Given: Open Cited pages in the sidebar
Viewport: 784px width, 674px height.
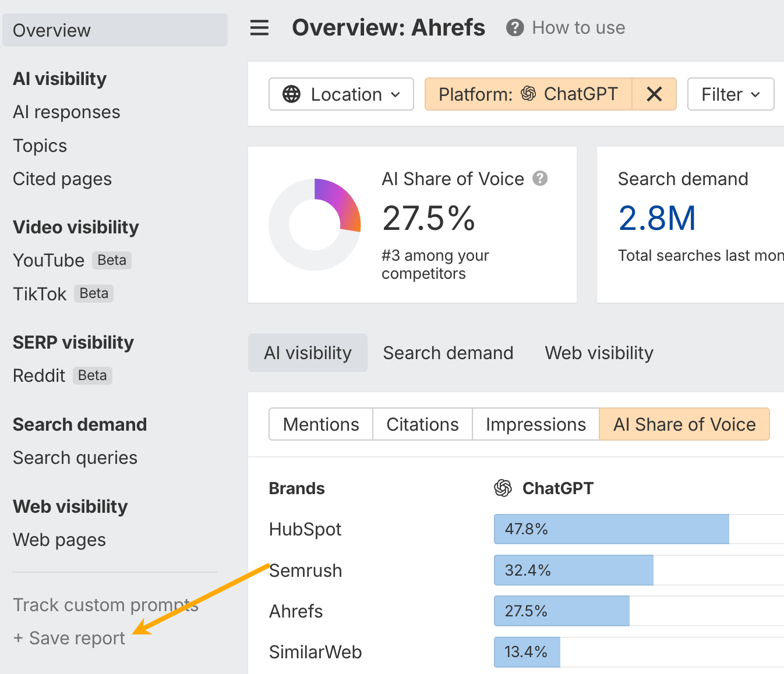Looking at the screenshot, I should coord(62,179).
